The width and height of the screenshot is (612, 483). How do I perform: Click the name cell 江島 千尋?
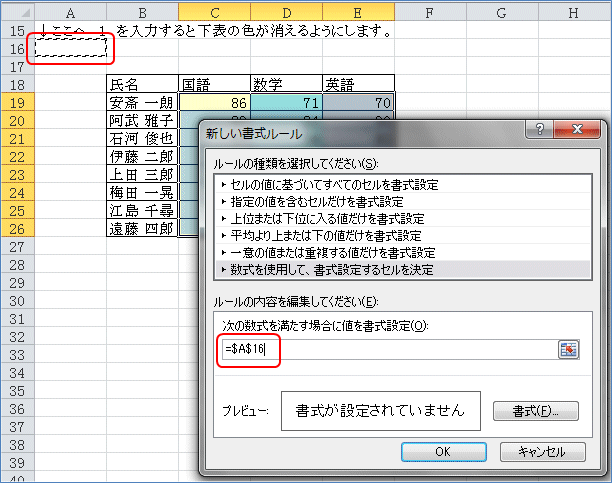142,210
